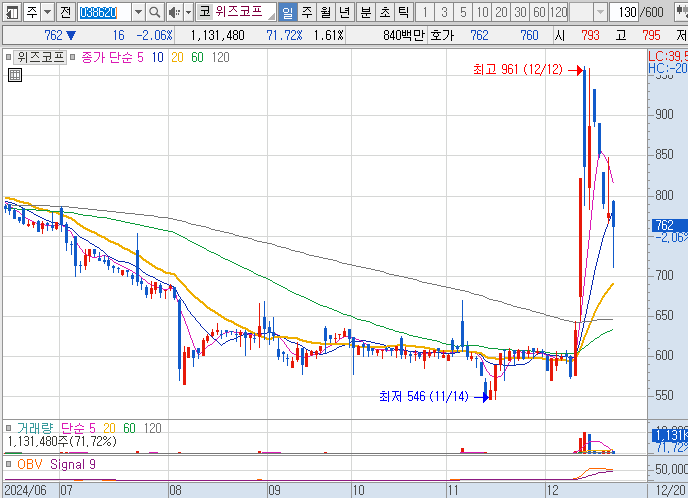The width and height of the screenshot is (688, 498).
Task: Click the 2024/06 date axis label
Action: pyautogui.click(x=26, y=490)
